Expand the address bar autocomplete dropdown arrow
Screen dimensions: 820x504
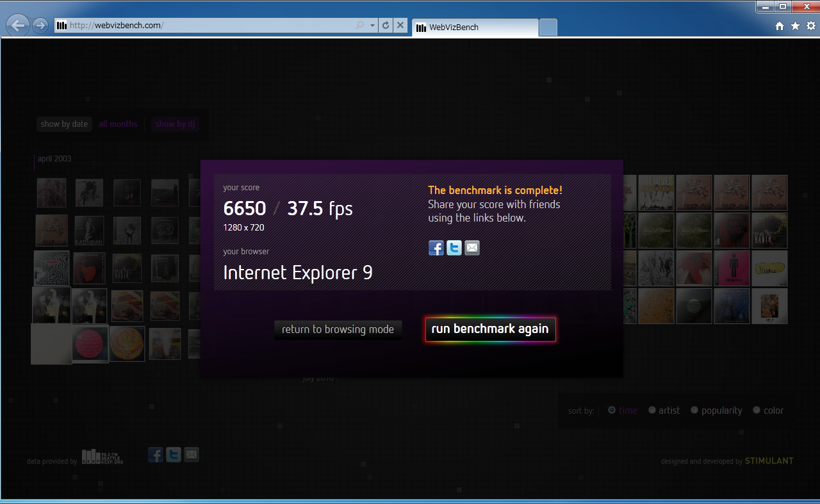(373, 26)
